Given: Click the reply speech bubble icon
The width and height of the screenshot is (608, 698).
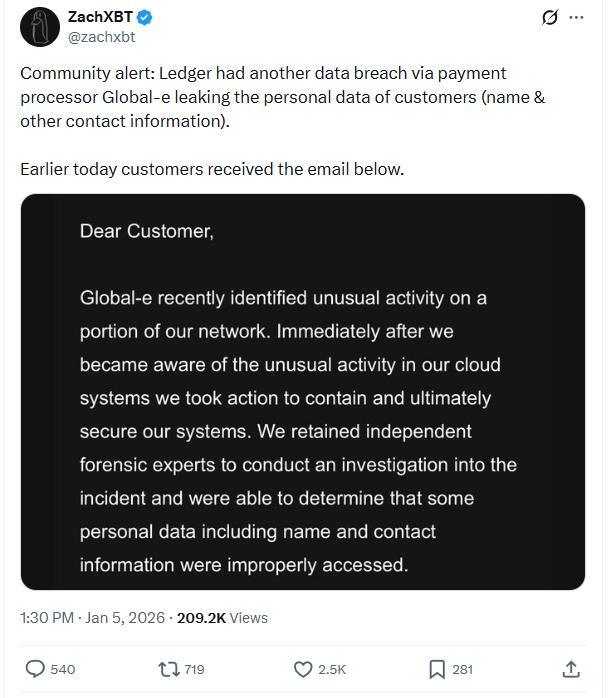Looking at the screenshot, I should (x=35, y=669).
